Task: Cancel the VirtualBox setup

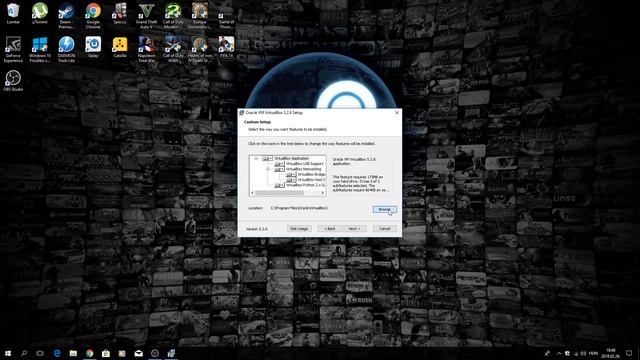Action: point(384,229)
